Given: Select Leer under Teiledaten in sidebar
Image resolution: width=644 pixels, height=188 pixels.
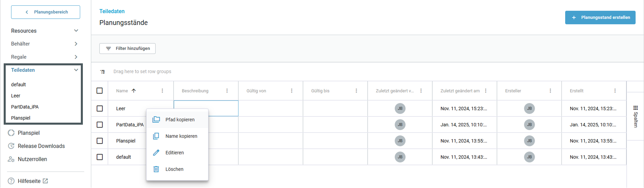Looking at the screenshot, I should click(x=16, y=96).
